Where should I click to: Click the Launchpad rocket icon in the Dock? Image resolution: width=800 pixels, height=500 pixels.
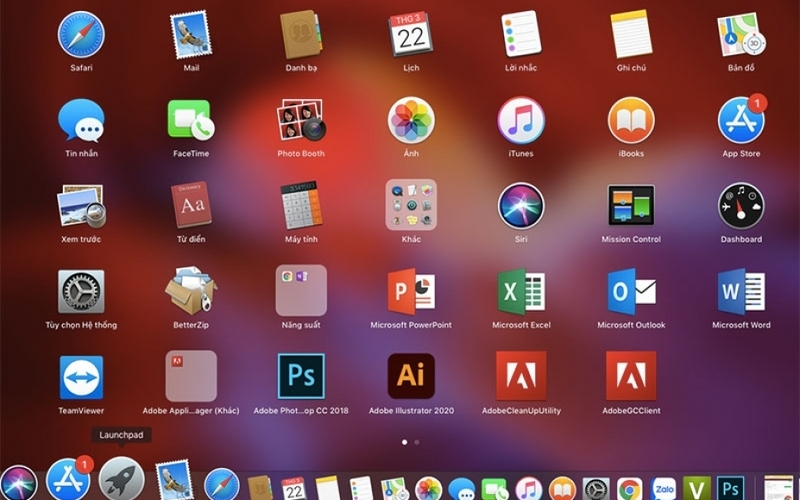pyautogui.click(x=121, y=480)
